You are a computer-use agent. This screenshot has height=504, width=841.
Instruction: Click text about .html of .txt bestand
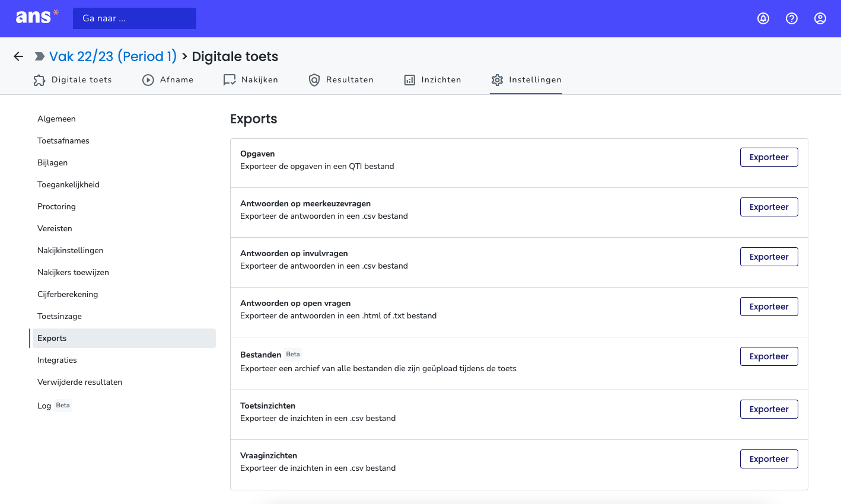[338, 315]
